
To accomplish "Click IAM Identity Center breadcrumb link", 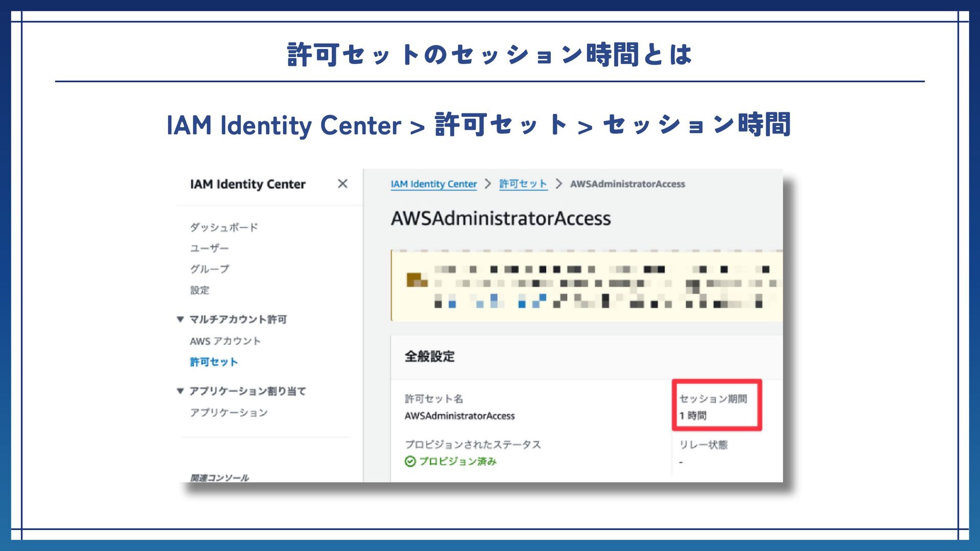I will pyautogui.click(x=433, y=184).
